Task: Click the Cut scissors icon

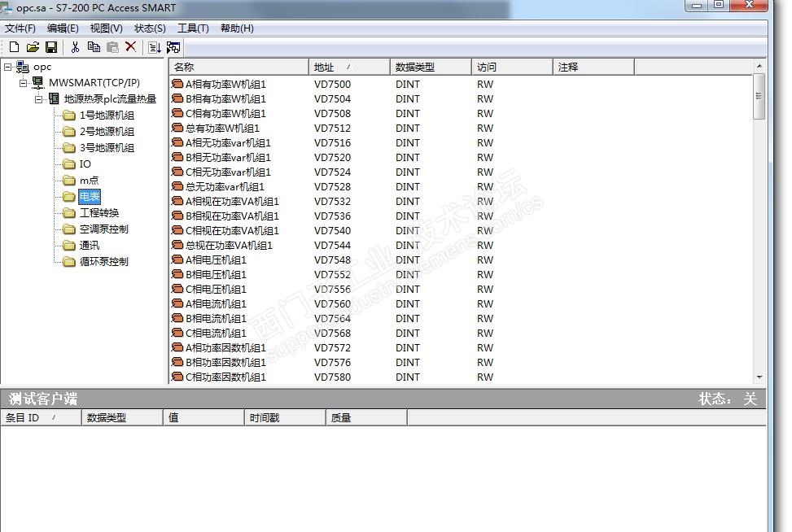Action: (x=75, y=47)
